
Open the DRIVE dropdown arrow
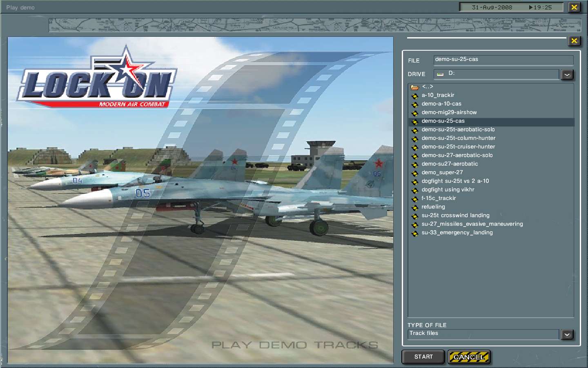pos(567,75)
